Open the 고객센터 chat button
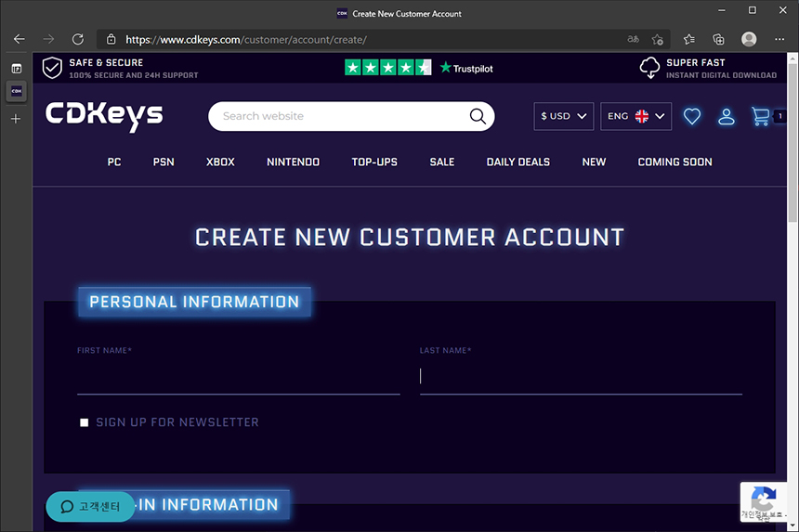 click(90, 507)
